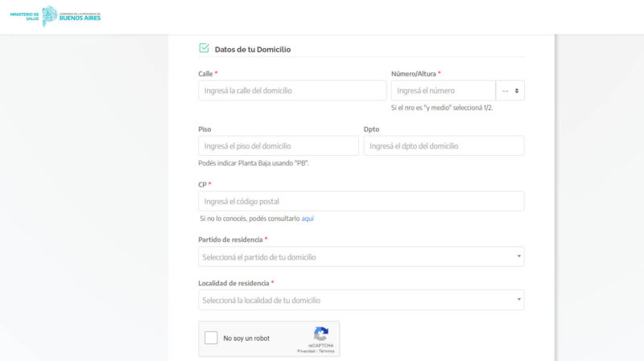Focus the Calle street input field
The width and height of the screenshot is (644, 361).
[x=281, y=91]
